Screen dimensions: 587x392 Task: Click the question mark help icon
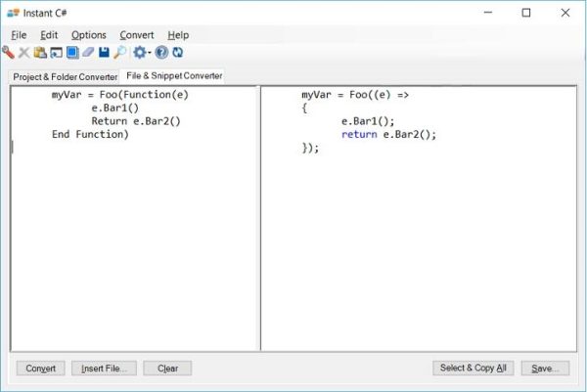161,53
